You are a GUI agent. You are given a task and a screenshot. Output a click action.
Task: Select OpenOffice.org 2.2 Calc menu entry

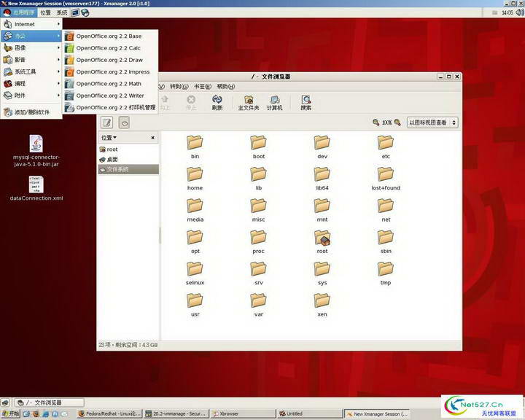click(108, 48)
